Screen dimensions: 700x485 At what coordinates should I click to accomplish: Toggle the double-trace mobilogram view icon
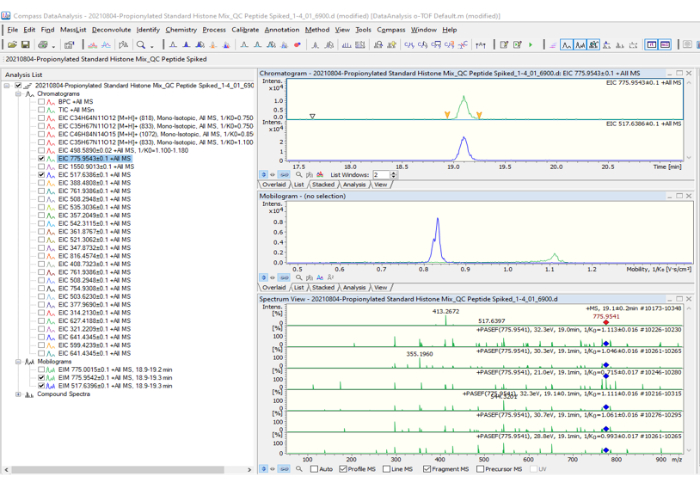(x=580, y=45)
